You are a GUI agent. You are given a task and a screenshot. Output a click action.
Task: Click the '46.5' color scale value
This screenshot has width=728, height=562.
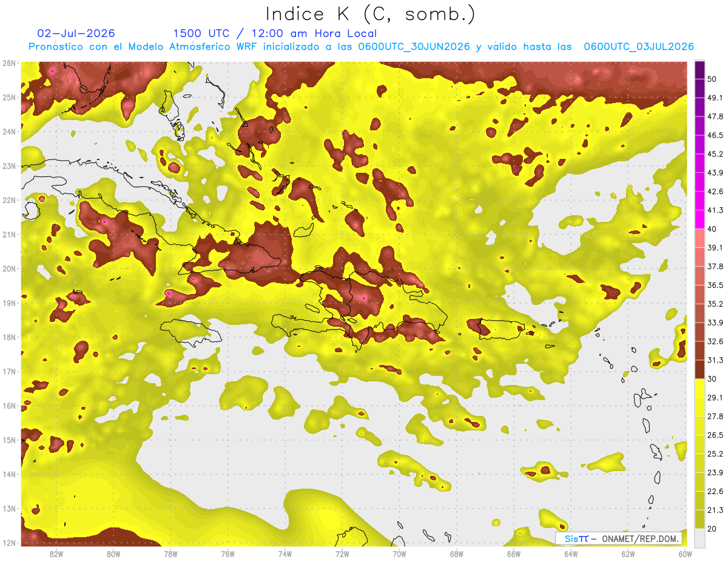(715, 135)
